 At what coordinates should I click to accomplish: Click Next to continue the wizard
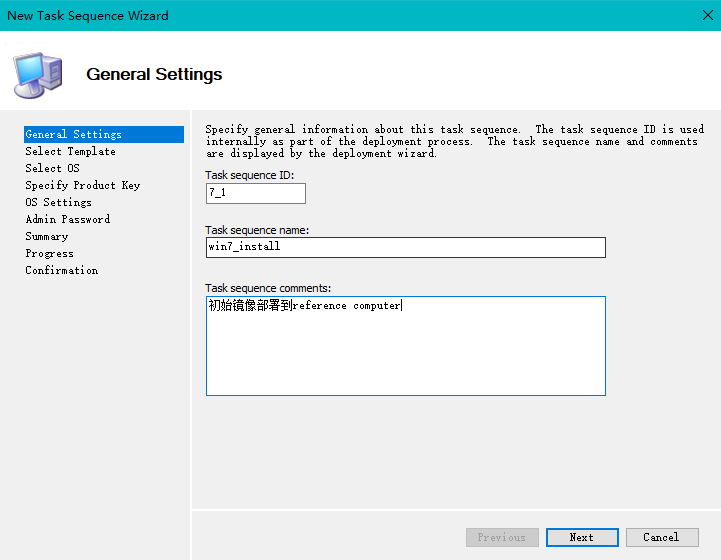click(x=582, y=537)
